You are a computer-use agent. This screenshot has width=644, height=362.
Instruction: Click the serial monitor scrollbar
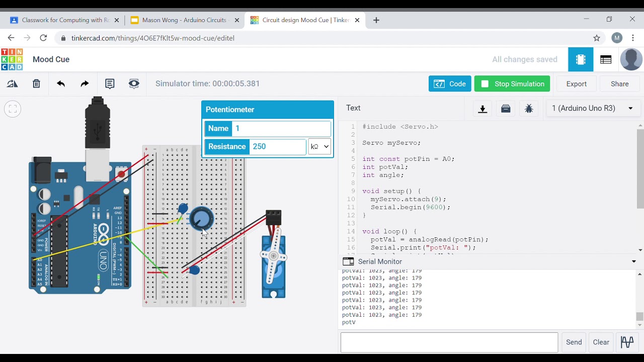tap(640, 317)
